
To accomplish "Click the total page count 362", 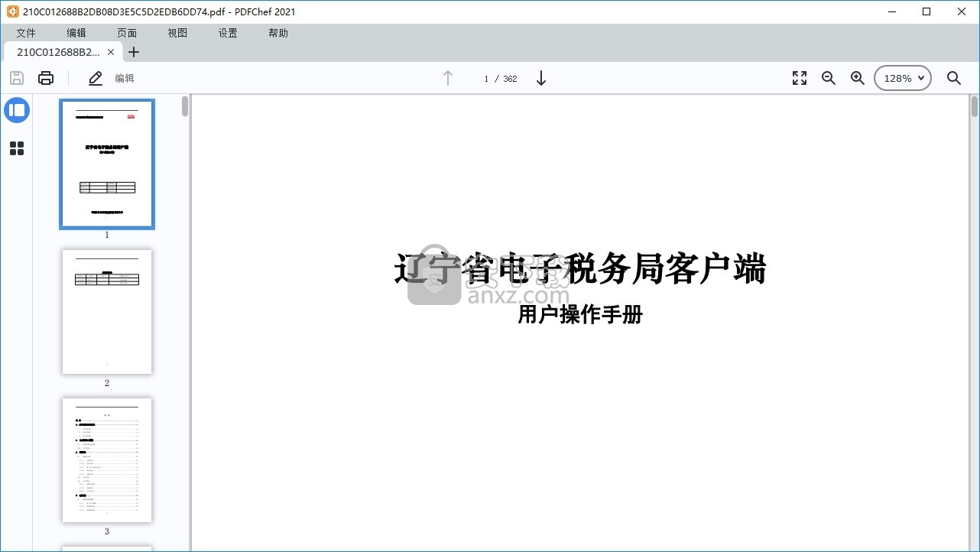I will click(510, 79).
